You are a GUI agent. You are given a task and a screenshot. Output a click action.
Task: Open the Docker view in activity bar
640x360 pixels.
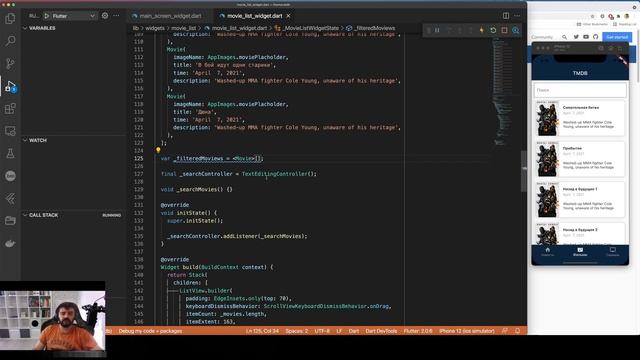[x=10, y=244]
